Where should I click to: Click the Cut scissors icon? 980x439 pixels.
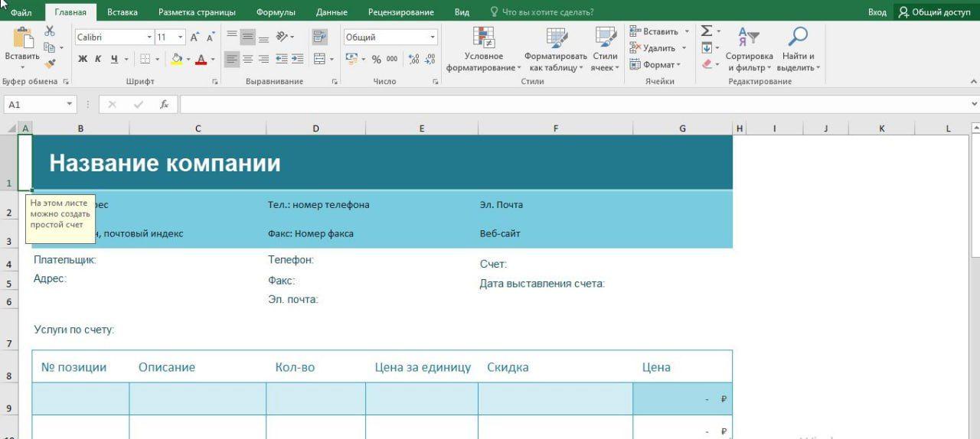(50, 31)
